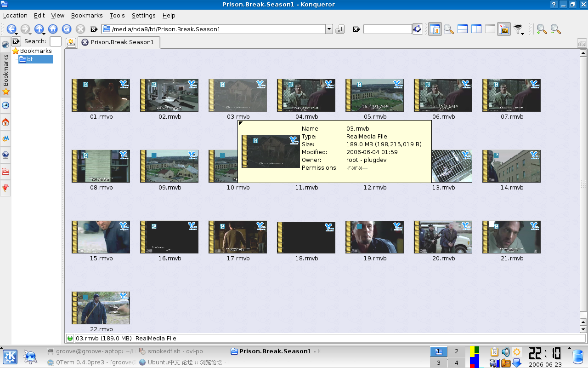Open the Location menu
The height and width of the screenshot is (368, 588).
pos(15,15)
